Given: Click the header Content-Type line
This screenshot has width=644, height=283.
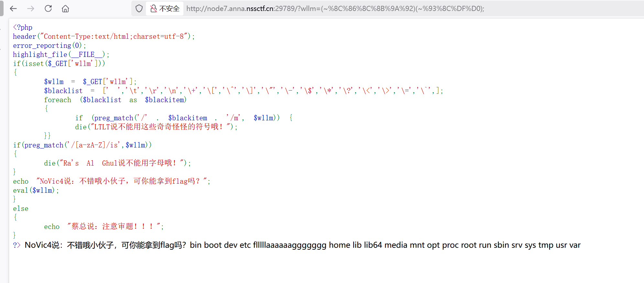Looking at the screenshot, I should 104,37.
